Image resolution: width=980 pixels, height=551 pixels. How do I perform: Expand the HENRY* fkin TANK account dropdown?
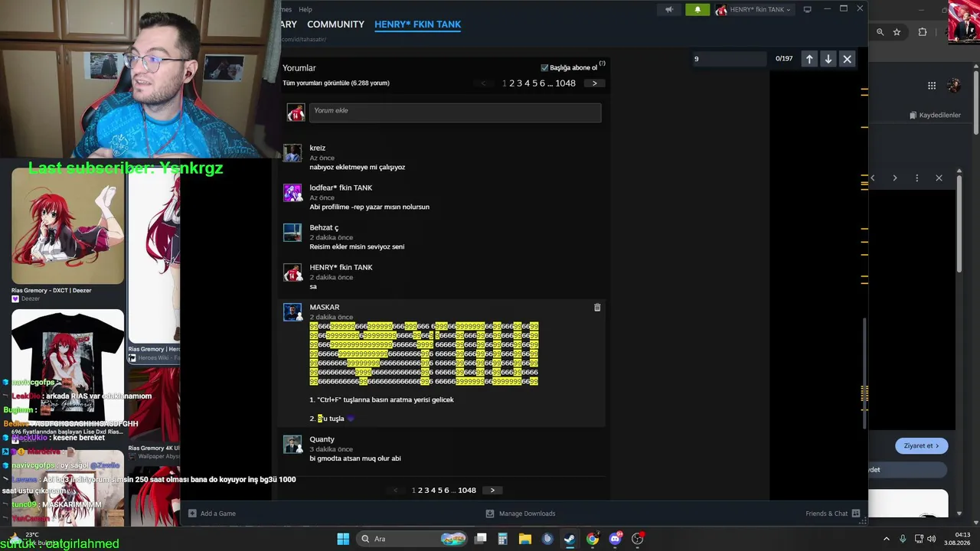click(x=753, y=10)
